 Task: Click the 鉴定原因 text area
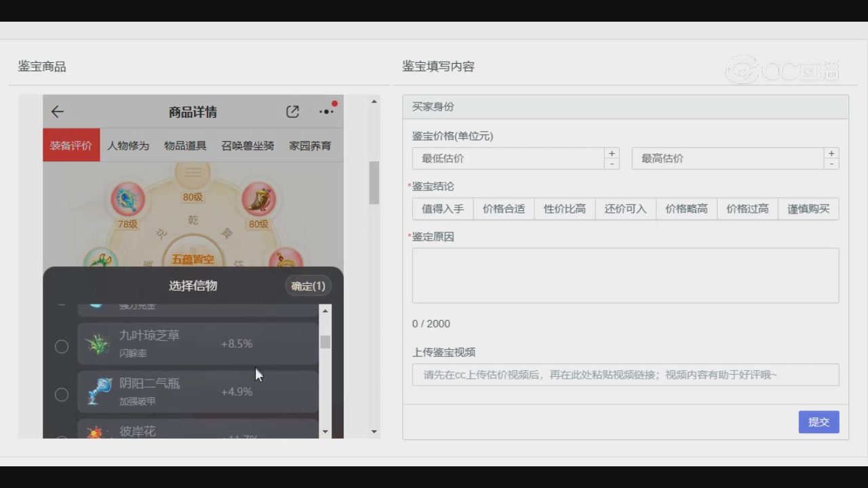pos(625,275)
